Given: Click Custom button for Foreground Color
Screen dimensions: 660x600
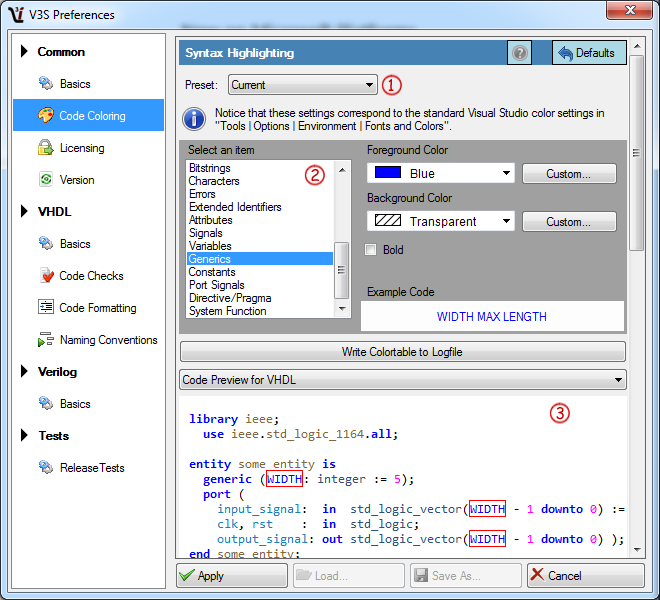Looking at the screenshot, I should [x=569, y=173].
